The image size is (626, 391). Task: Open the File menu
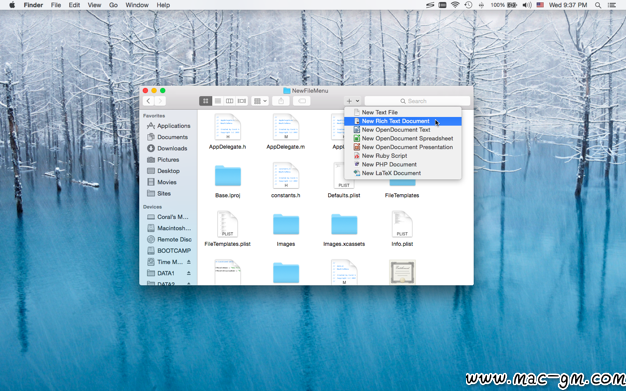(56, 5)
